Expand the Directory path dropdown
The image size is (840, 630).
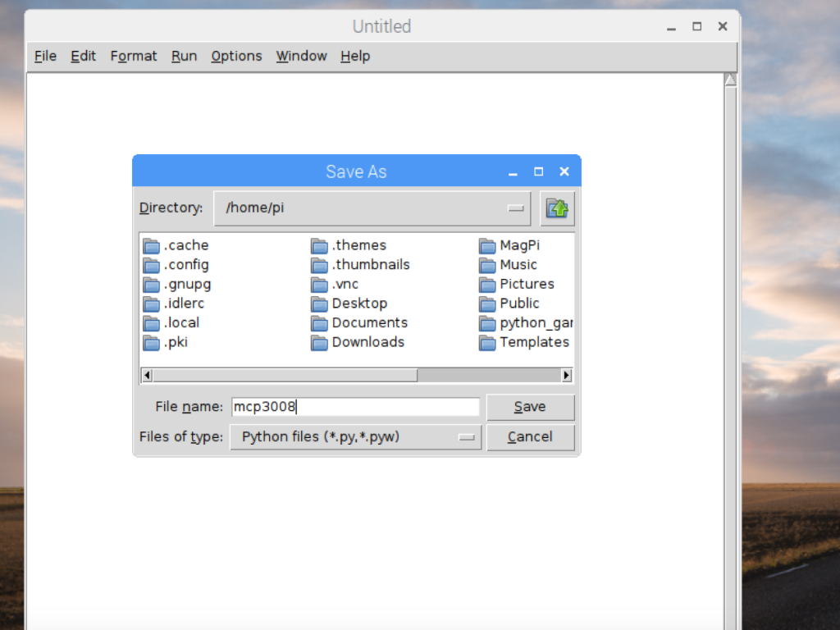click(x=372, y=208)
